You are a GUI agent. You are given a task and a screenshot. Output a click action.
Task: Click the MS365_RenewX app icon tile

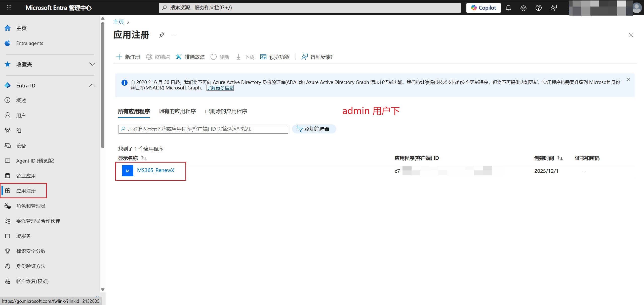click(x=128, y=171)
